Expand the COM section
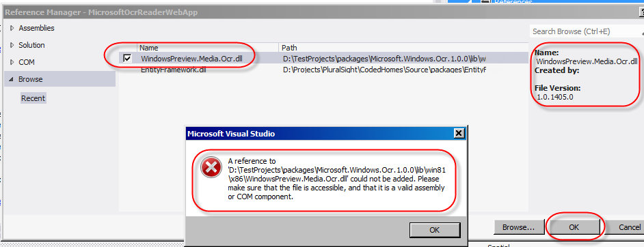 [12, 62]
